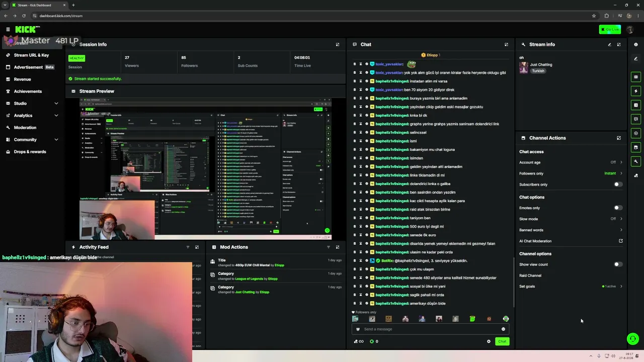Toggle the chat bubble widget icon in the right sidebar
This screenshot has width=644, height=362.
point(636,119)
